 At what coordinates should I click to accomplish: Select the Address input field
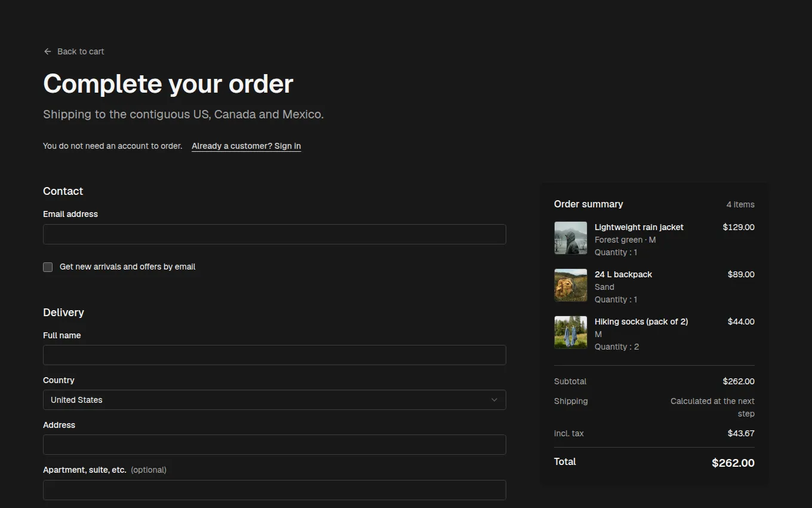[x=275, y=445]
